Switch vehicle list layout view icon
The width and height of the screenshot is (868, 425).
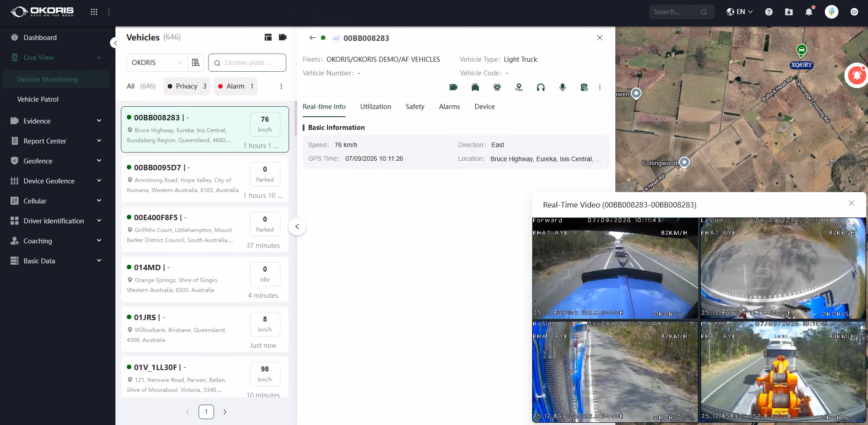tap(268, 37)
